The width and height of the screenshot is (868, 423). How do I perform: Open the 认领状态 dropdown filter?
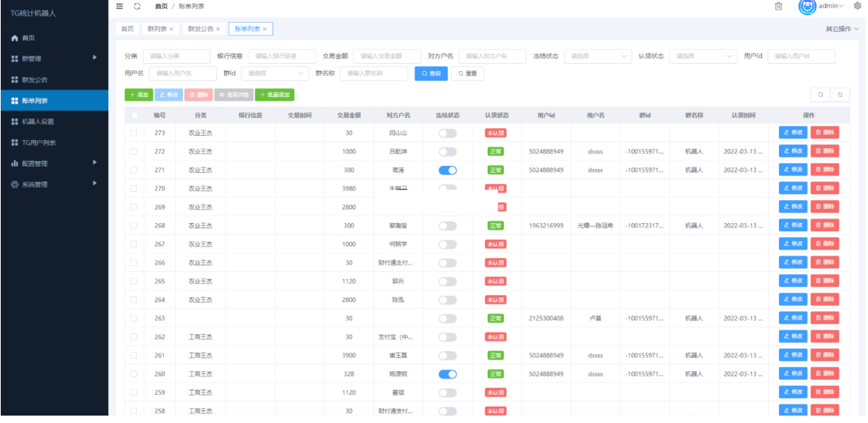[703, 56]
